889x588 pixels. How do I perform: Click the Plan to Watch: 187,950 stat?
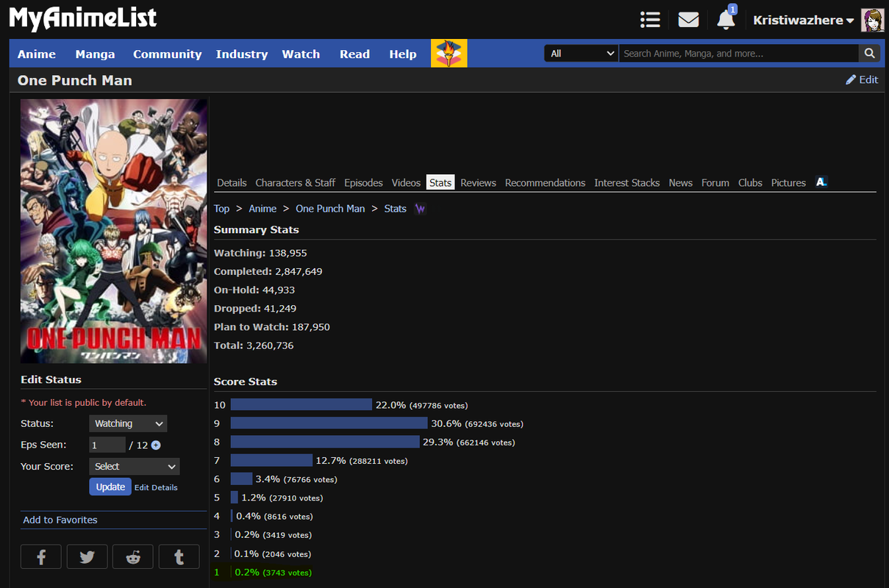pos(272,326)
